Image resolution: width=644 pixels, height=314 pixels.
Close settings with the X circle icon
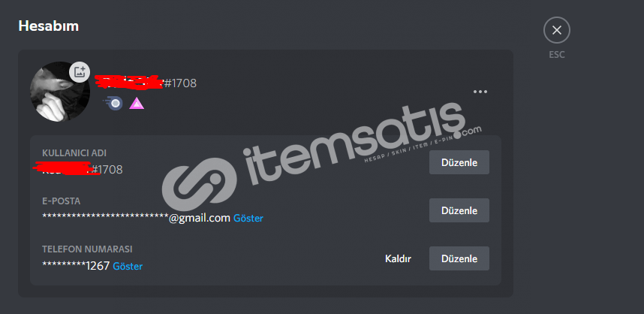[556, 30]
